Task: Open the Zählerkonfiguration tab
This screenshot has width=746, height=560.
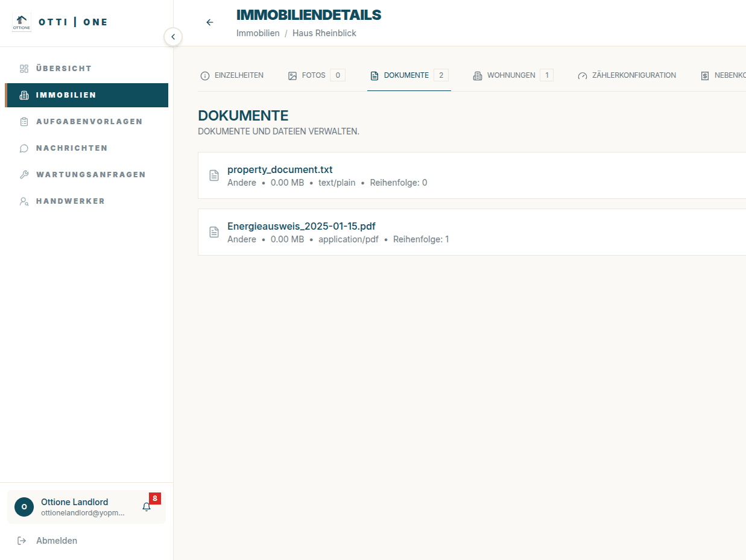Action: [627, 76]
